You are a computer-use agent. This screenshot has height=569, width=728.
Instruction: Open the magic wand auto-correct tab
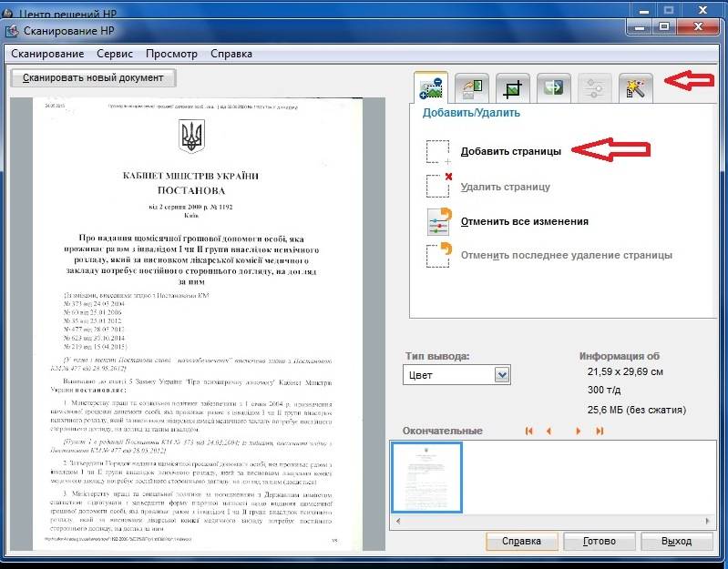click(636, 87)
